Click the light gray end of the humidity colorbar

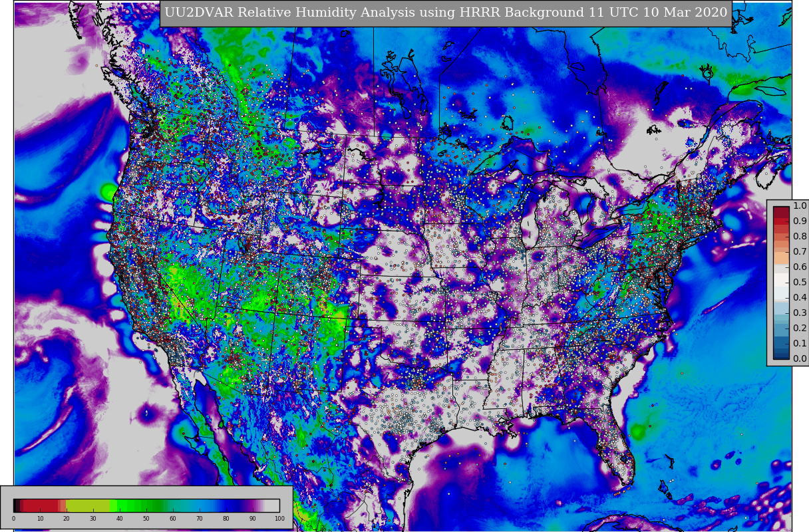[x=272, y=505]
